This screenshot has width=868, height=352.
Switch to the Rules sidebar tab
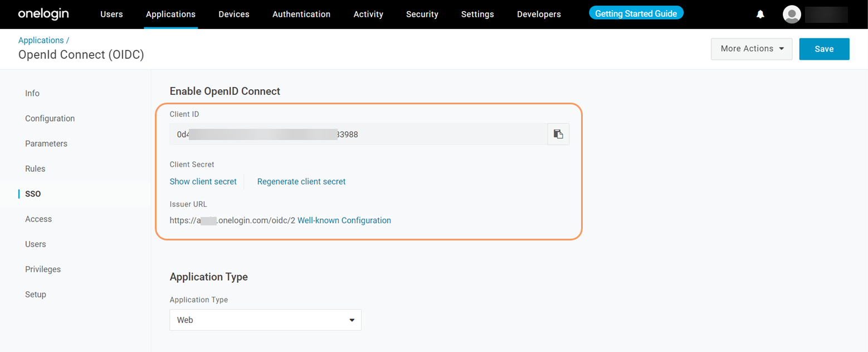35,168
